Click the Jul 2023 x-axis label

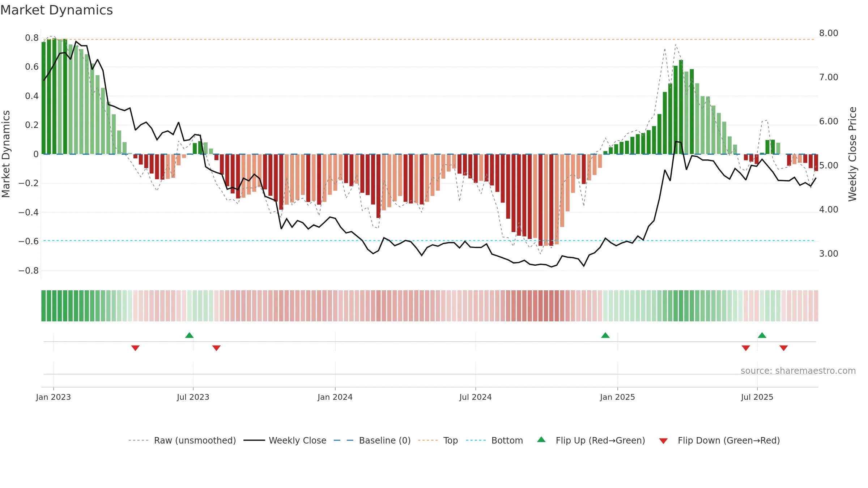pos(193,397)
